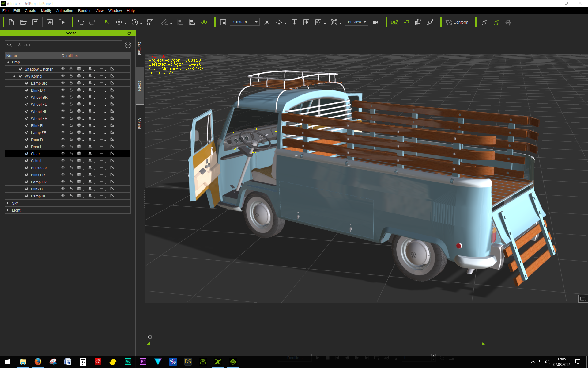This screenshot has width=588, height=368.
Task: Click the three cubes toolbar icon
Action: (508, 22)
